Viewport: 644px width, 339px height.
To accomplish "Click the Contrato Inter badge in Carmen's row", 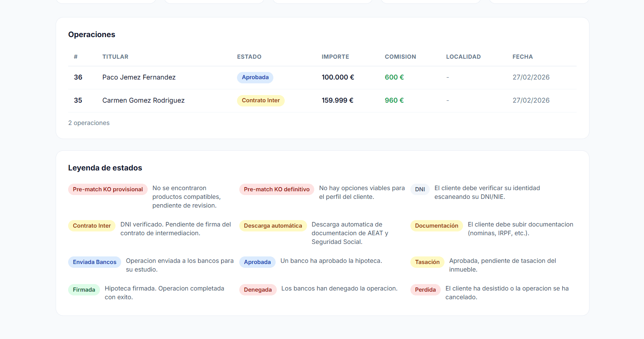I will tap(261, 100).
